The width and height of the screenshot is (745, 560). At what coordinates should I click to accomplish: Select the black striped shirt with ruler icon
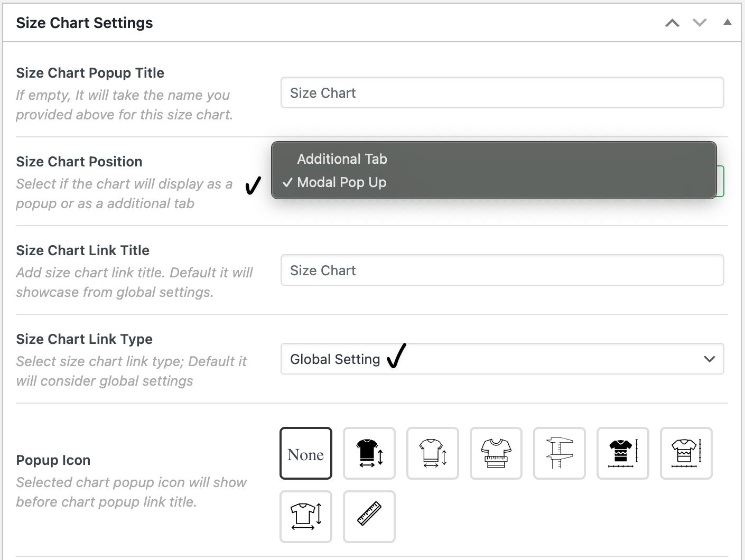622,453
